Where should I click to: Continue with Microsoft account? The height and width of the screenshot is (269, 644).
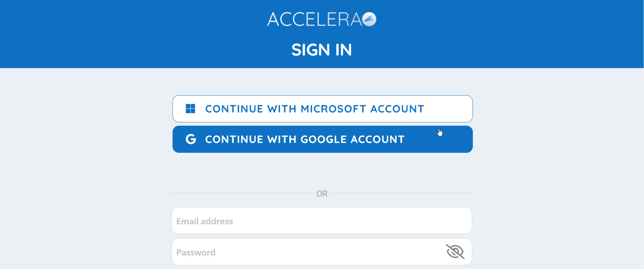coord(322,109)
